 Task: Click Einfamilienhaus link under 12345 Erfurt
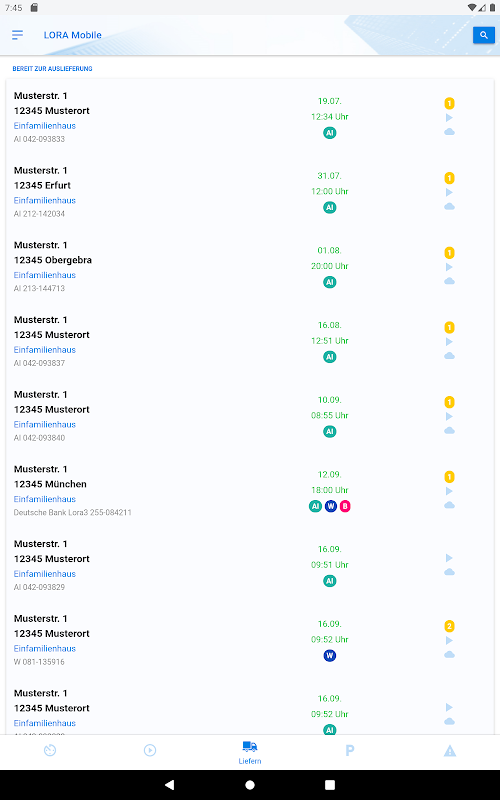point(45,201)
